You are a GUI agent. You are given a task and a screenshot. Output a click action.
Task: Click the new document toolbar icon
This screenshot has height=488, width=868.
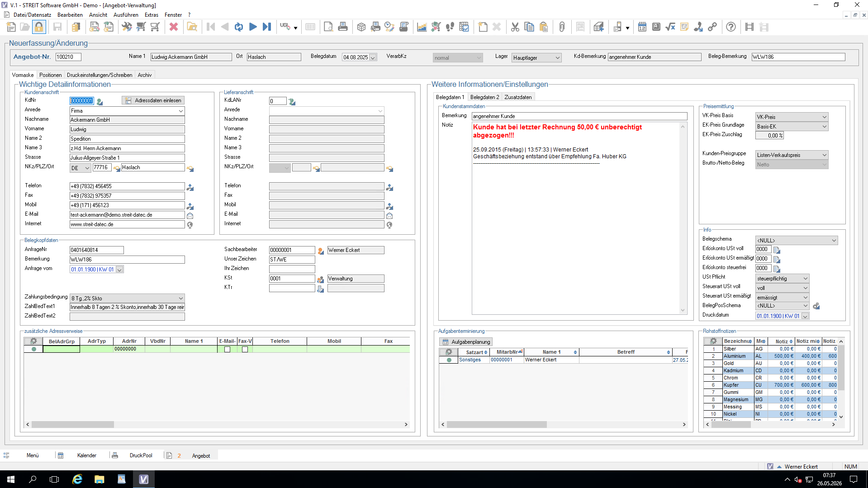click(11, 27)
